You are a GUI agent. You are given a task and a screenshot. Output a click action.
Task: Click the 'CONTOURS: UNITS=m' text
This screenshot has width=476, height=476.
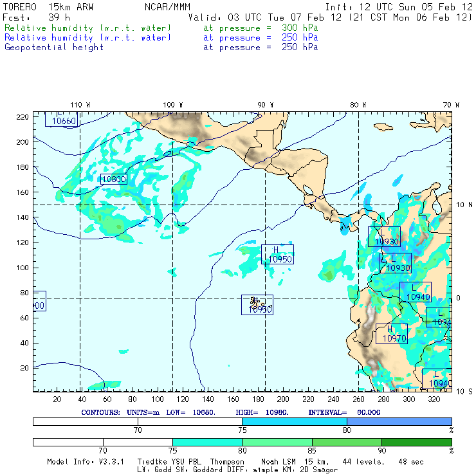tap(120, 412)
